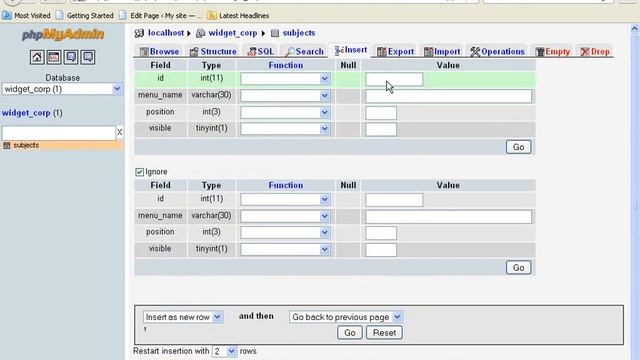
Task: Open Function dropdown for id in first form
Action: (x=285, y=78)
